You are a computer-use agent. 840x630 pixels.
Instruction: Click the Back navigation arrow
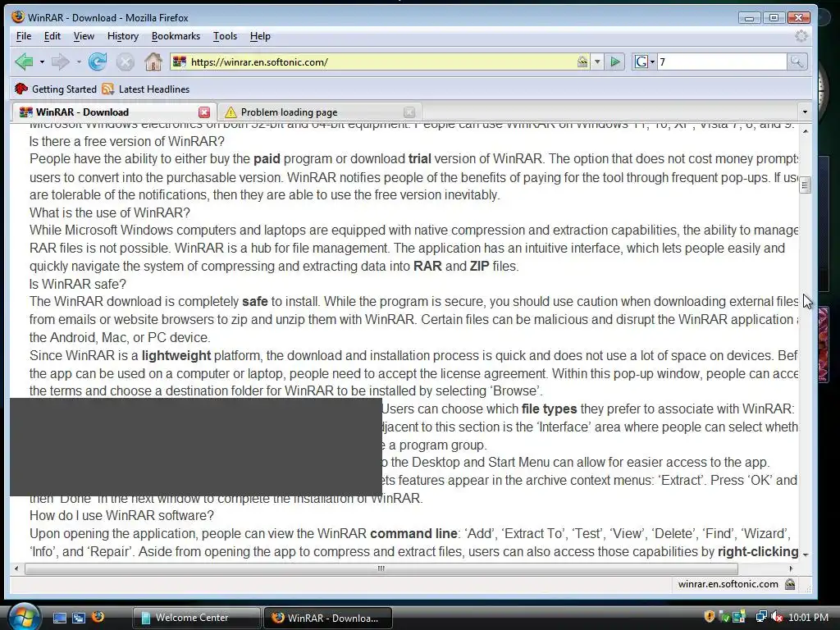[24, 62]
